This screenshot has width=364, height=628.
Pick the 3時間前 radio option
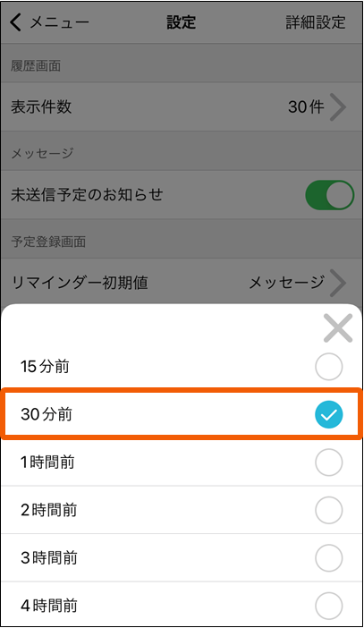coord(329,558)
